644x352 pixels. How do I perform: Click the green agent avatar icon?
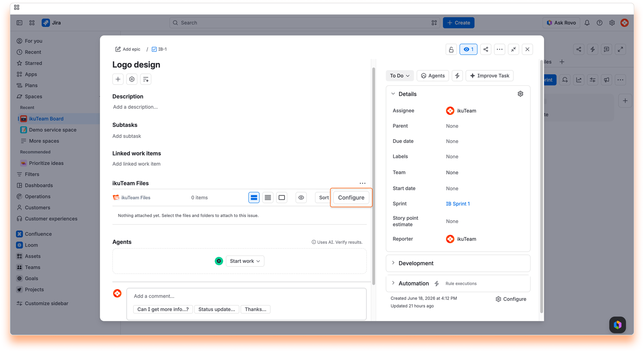click(x=219, y=261)
